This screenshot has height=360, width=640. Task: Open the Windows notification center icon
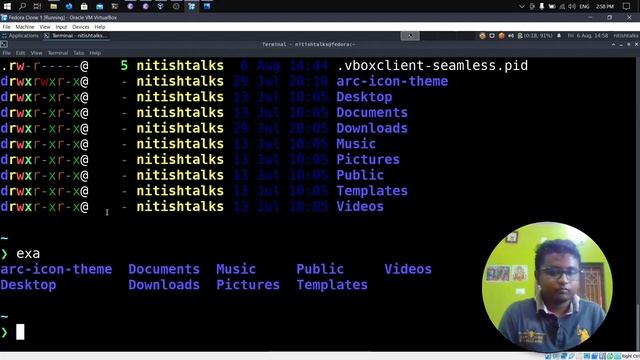[x=627, y=7]
